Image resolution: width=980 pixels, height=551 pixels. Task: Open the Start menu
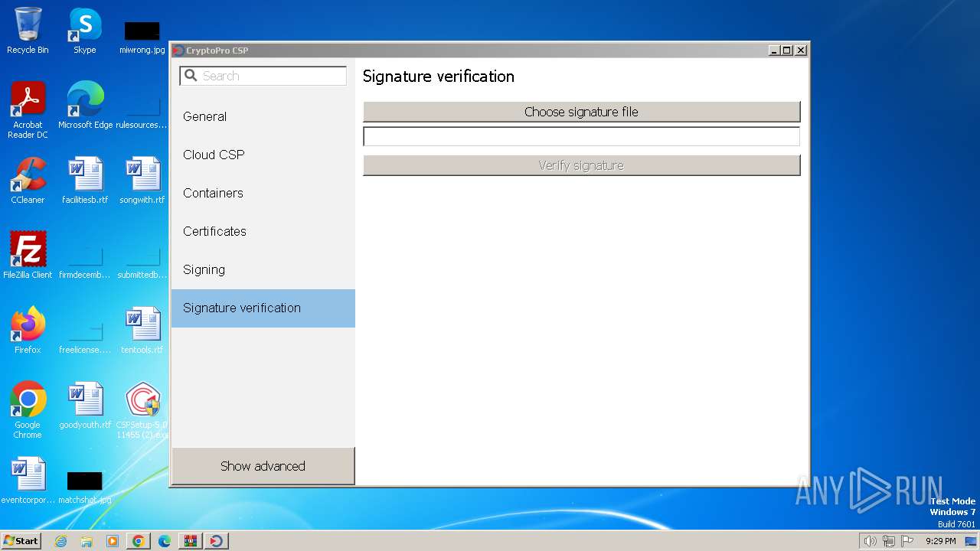21,541
